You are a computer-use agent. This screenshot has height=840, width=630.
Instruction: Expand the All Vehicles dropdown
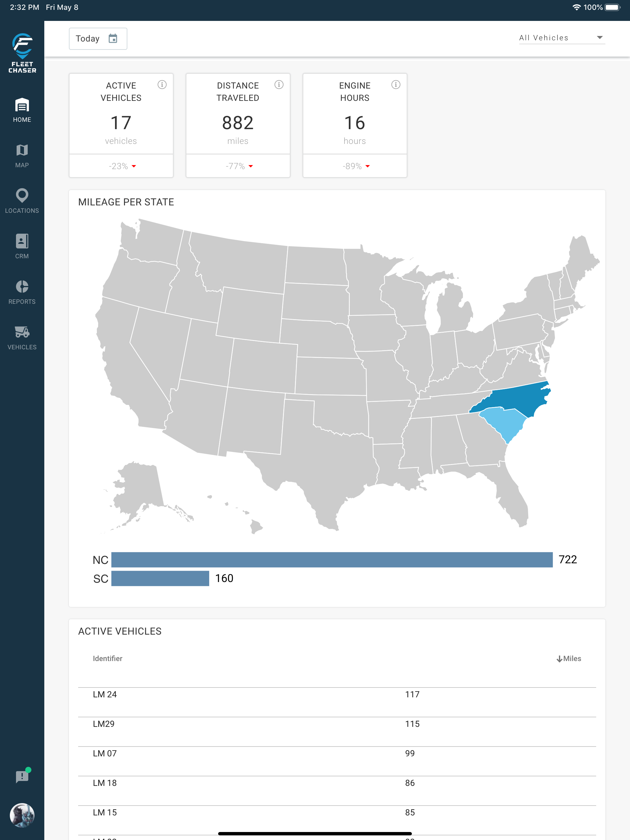(562, 38)
